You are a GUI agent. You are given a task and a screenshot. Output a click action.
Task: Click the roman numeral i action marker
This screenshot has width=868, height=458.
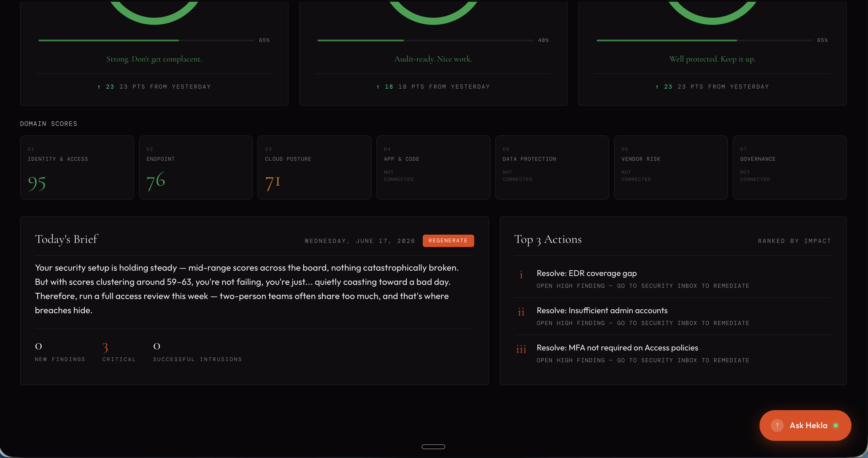coord(521,275)
